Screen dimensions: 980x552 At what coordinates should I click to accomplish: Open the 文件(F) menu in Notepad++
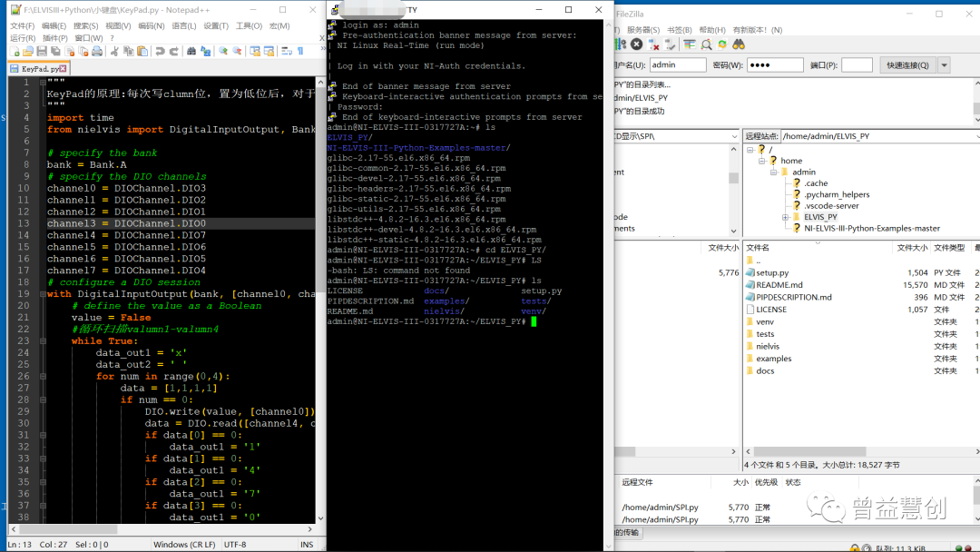coord(22,25)
